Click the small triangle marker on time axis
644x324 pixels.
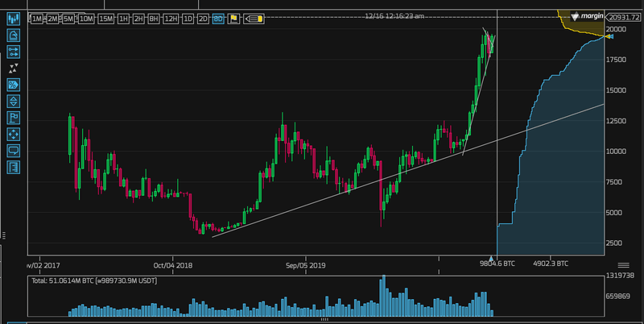click(491, 258)
